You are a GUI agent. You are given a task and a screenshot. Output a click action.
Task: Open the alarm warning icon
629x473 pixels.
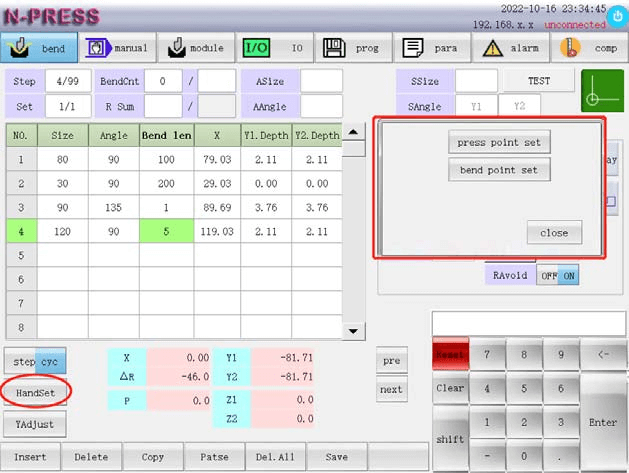(493, 47)
